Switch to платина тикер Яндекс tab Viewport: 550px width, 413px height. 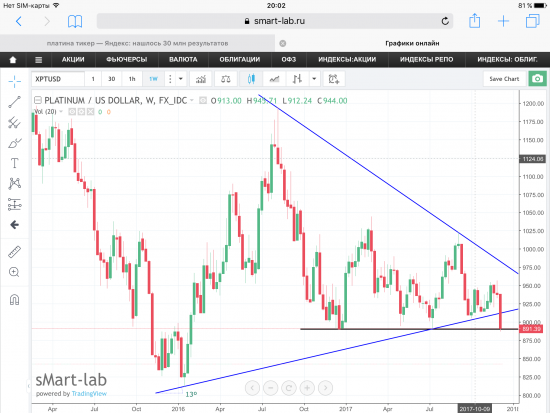[138, 44]
